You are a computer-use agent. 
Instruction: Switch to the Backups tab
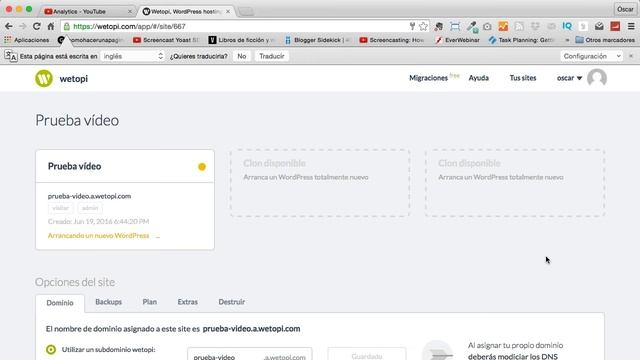coord(109,302)
